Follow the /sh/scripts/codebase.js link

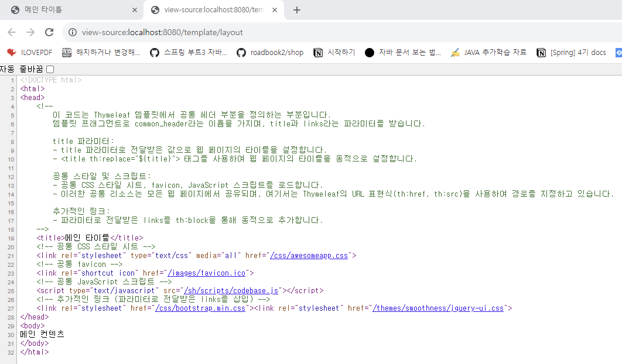(x=231, y=290)
